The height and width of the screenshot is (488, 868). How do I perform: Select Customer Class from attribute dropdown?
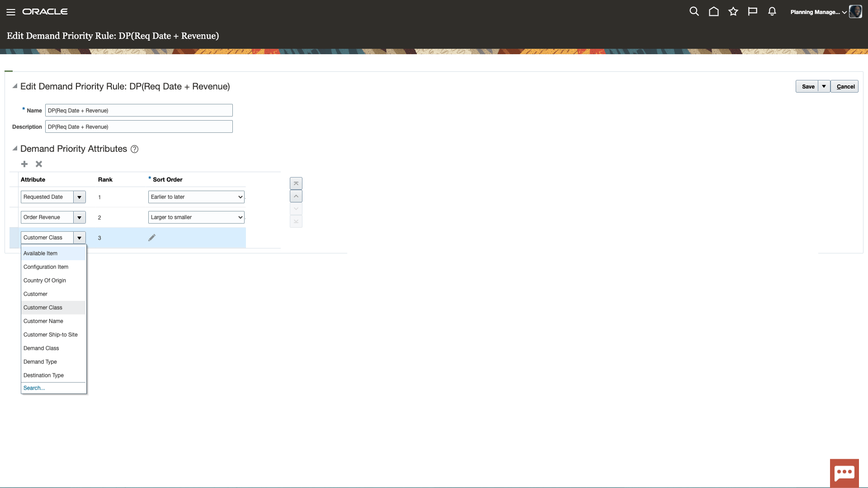point(43,307)
